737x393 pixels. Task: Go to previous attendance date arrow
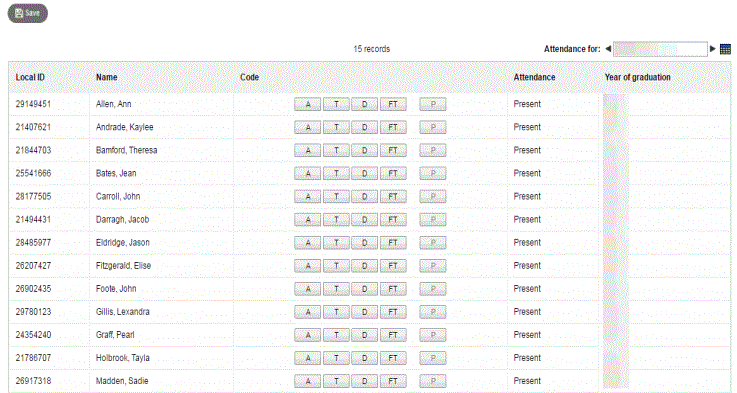pyautogui.click(x=608, y=48)
